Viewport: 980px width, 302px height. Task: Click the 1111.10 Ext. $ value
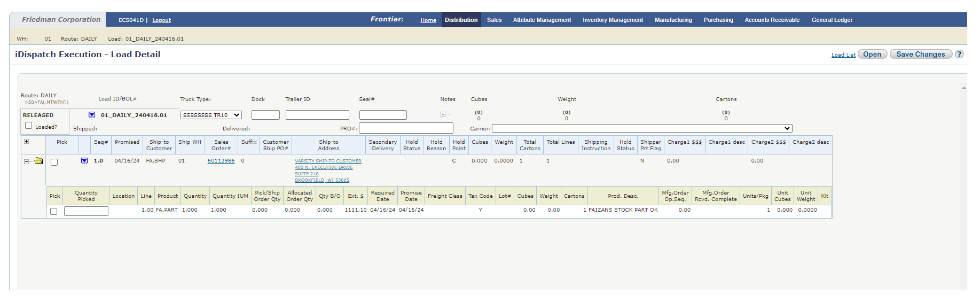(356, 210)
